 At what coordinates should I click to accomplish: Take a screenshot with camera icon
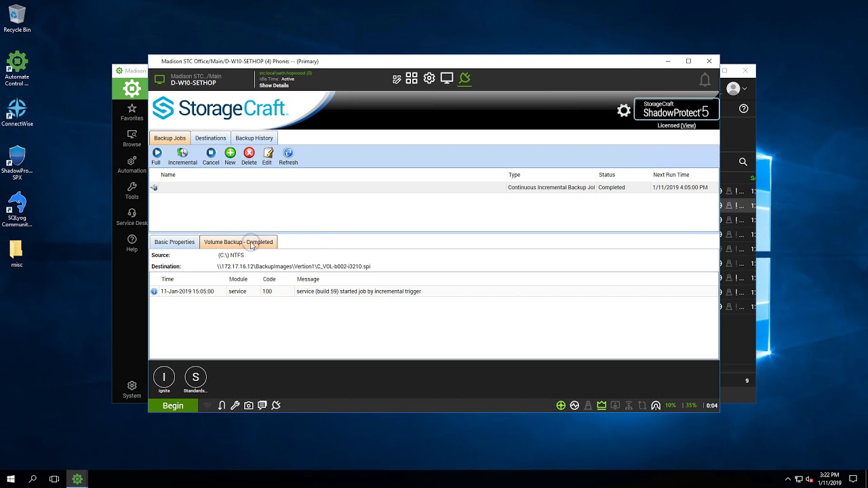click(x=249, y=405)
